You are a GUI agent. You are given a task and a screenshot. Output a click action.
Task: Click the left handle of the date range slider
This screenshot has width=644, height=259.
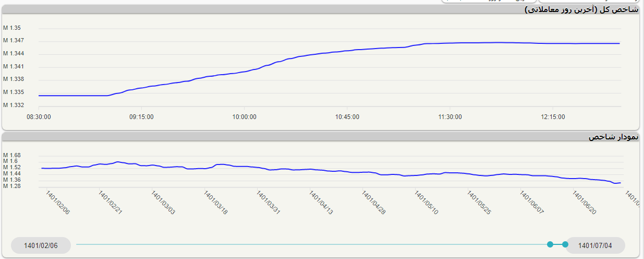(x=550, y=244)
